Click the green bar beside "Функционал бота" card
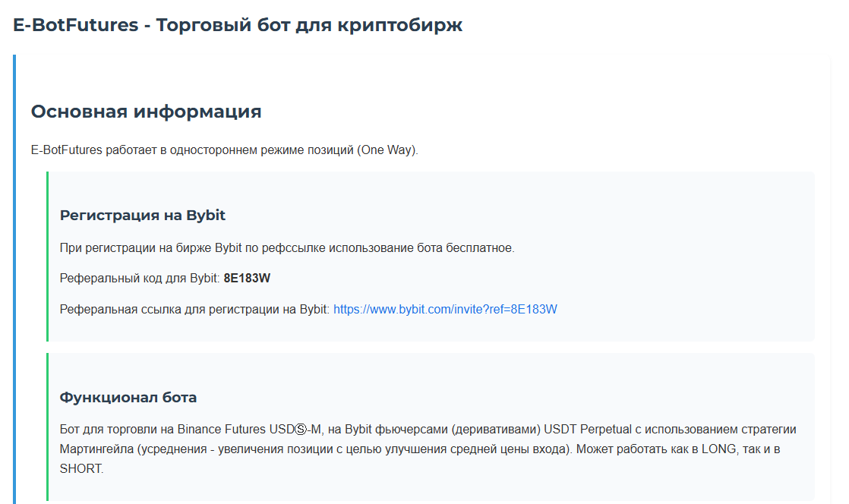The width and height of the screenshot is (849, 504). click(47, 427)
